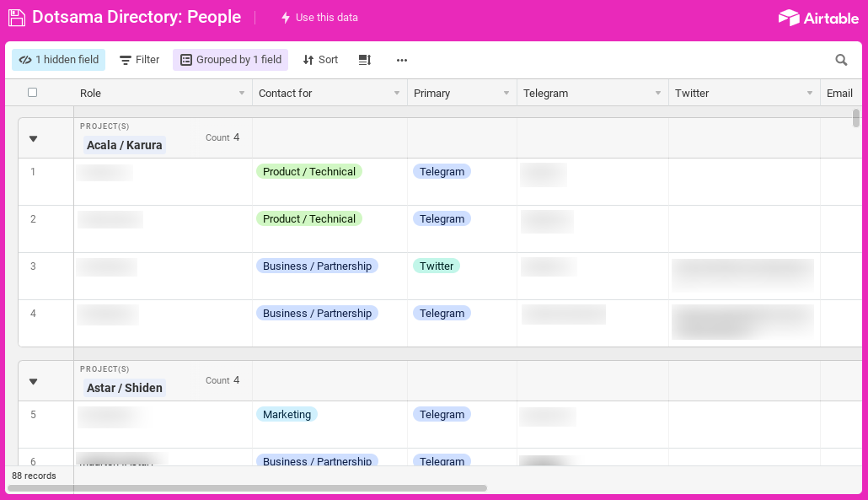Click the search magnifier icon
868x500 pixels.
[x=841, y=60]
